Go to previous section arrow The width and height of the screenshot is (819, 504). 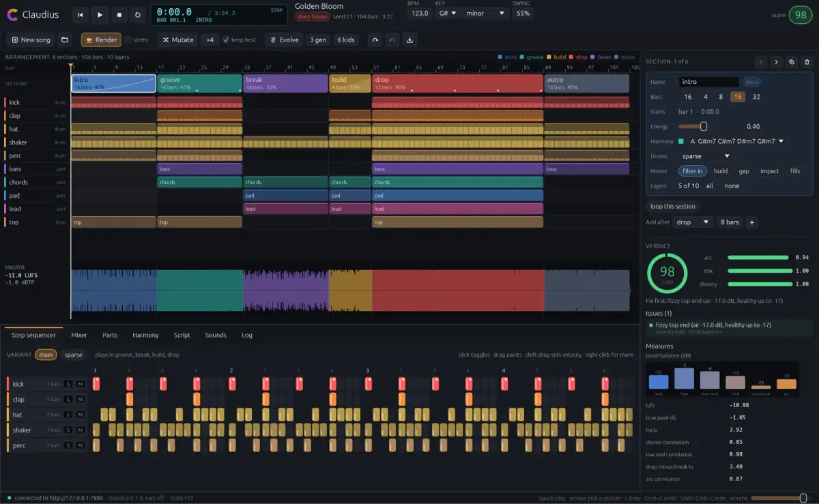tap(762, 61)
